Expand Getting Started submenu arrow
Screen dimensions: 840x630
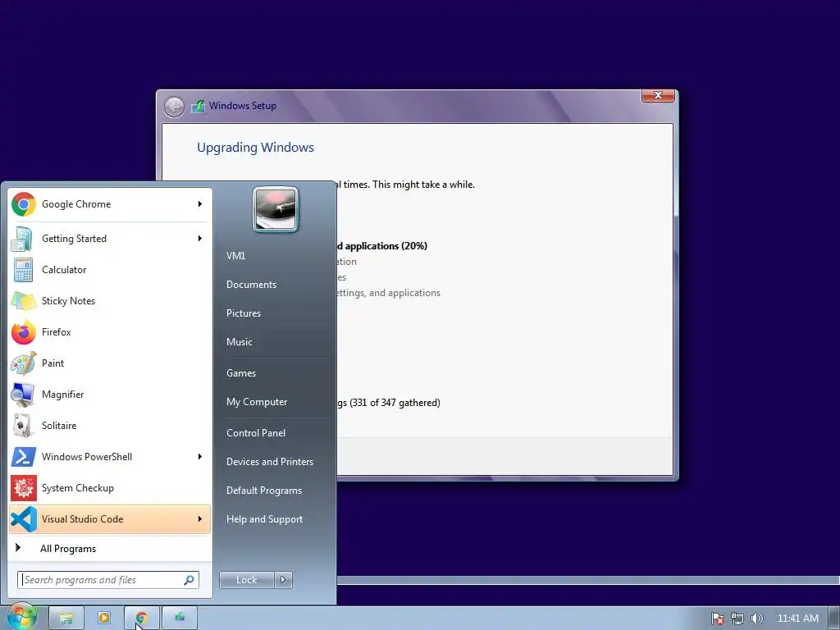[200, 239]
